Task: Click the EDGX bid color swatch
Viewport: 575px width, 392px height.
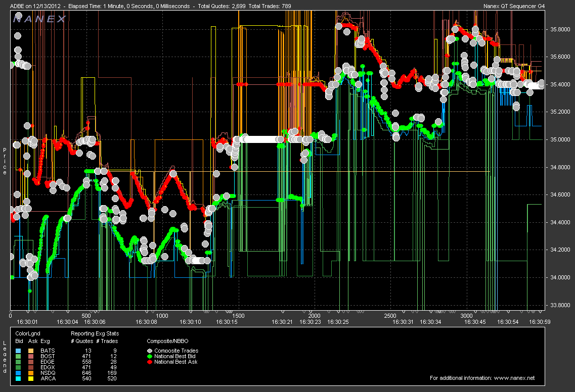Action: 18,367
